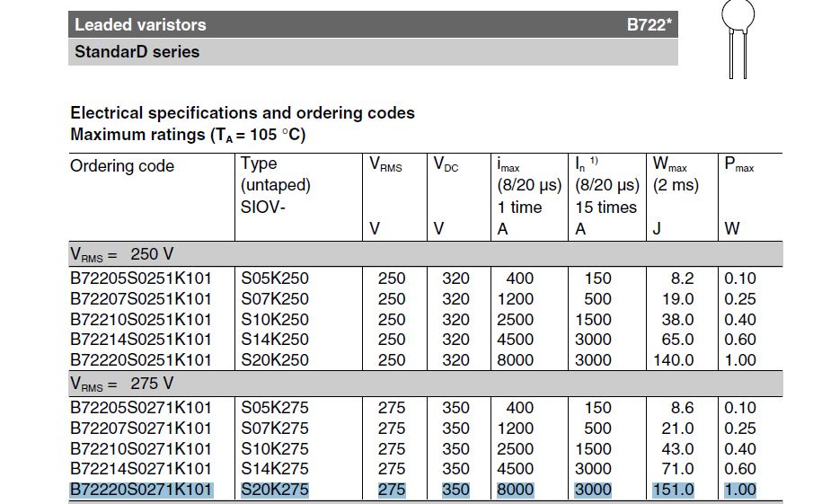813x504 pixels.
Task: Click the Ordering code column header
Action: (x=122, y=166)
